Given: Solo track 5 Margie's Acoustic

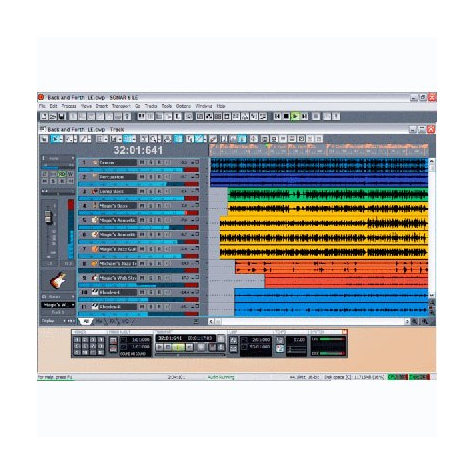Looking at the screenshot, I should pyautogui.click(x=151, y=220).
